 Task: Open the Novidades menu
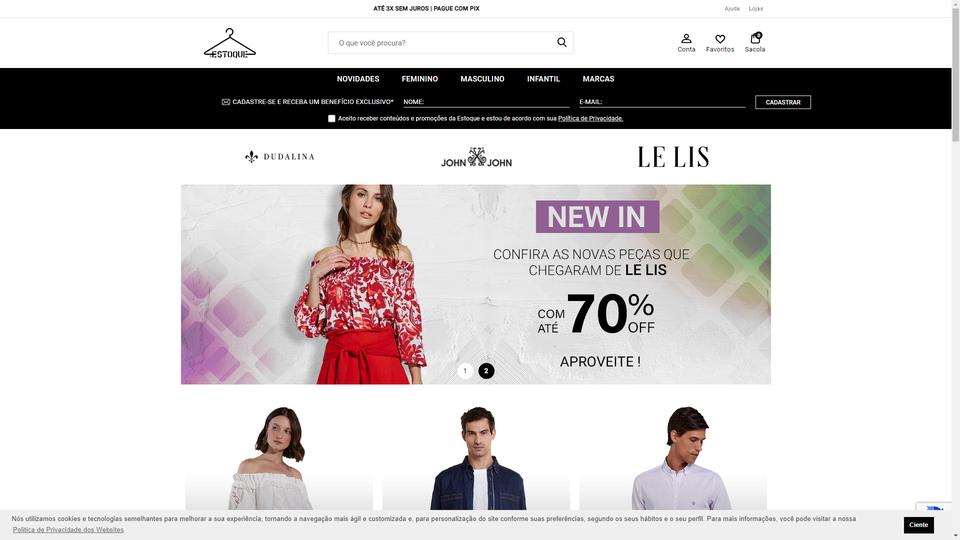tap(358, 79)
